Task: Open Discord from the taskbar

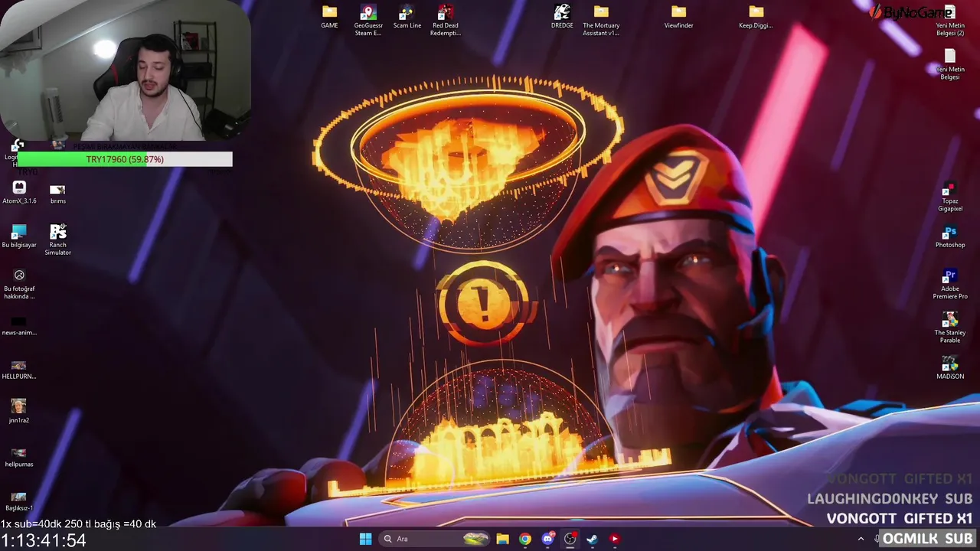Action: coord(547,539)
